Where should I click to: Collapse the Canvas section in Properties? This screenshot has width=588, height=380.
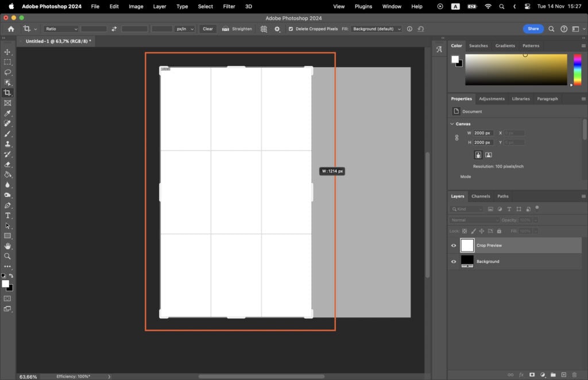pos(452,123)
